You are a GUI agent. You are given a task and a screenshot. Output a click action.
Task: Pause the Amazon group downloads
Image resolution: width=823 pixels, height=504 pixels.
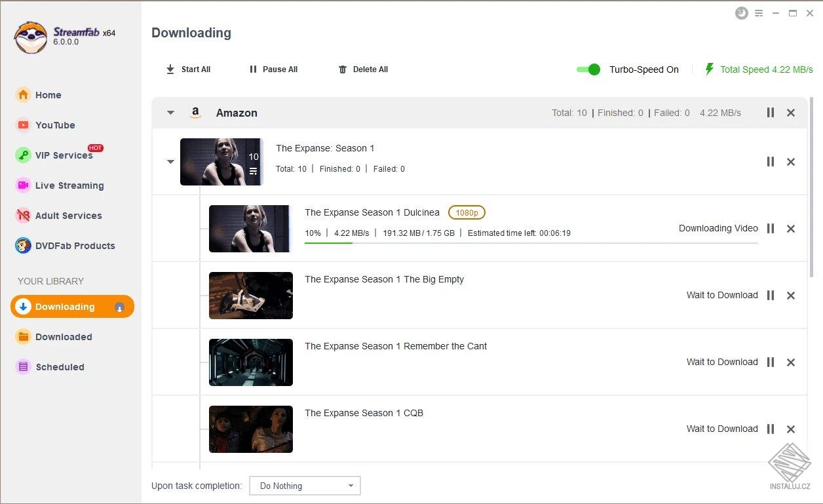pos(771,113)
